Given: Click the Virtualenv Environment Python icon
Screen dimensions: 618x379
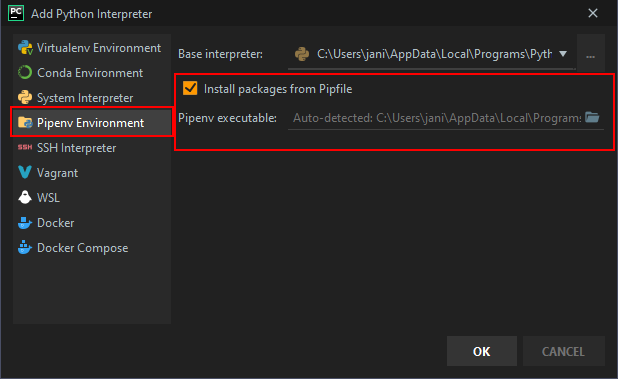Looking at the screenshot, I should point(25,48).
